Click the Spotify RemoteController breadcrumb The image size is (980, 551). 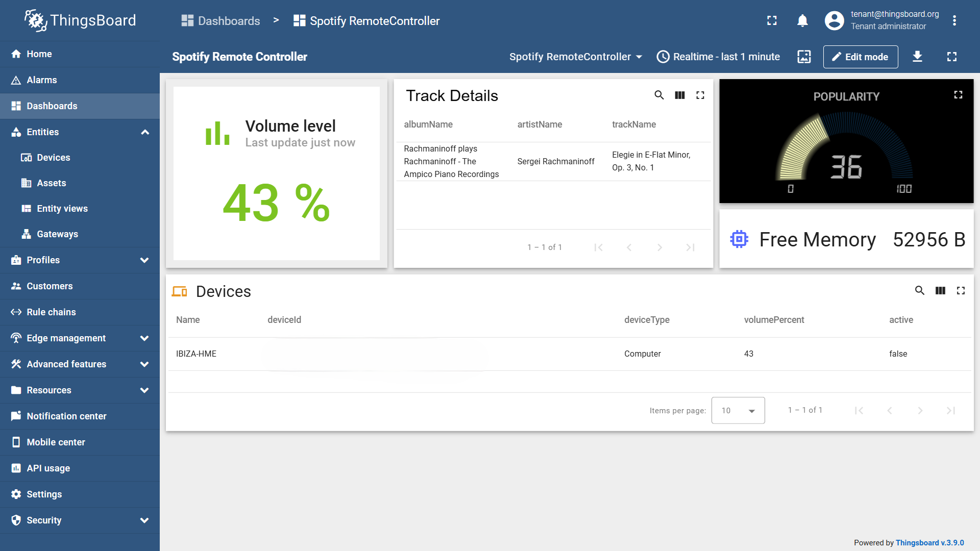tap(366, 21)
